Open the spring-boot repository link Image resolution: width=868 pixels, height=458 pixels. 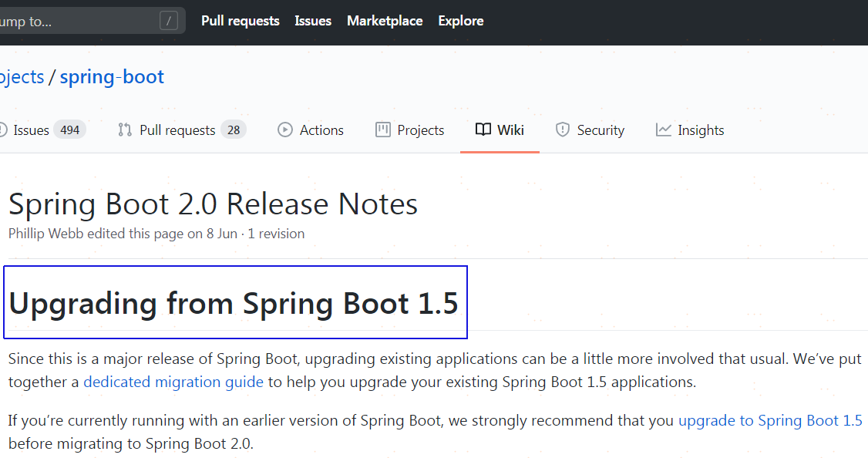[x=112, y=76]
